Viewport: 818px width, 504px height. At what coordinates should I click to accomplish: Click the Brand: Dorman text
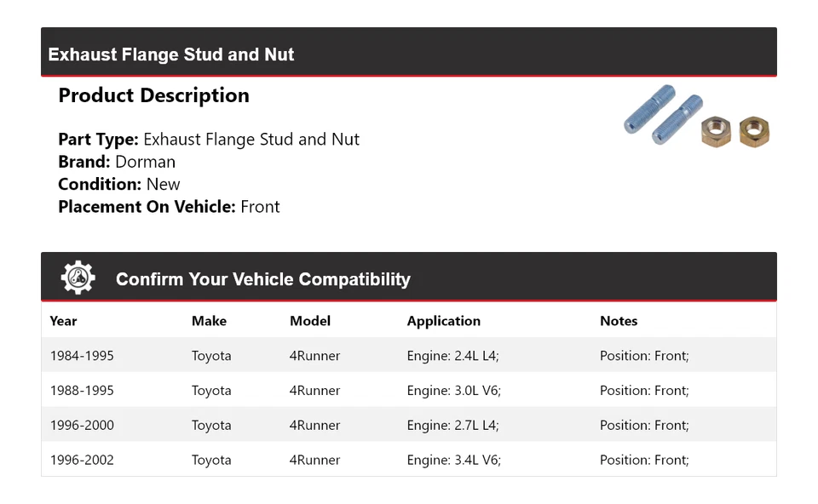tap(117, 162)
